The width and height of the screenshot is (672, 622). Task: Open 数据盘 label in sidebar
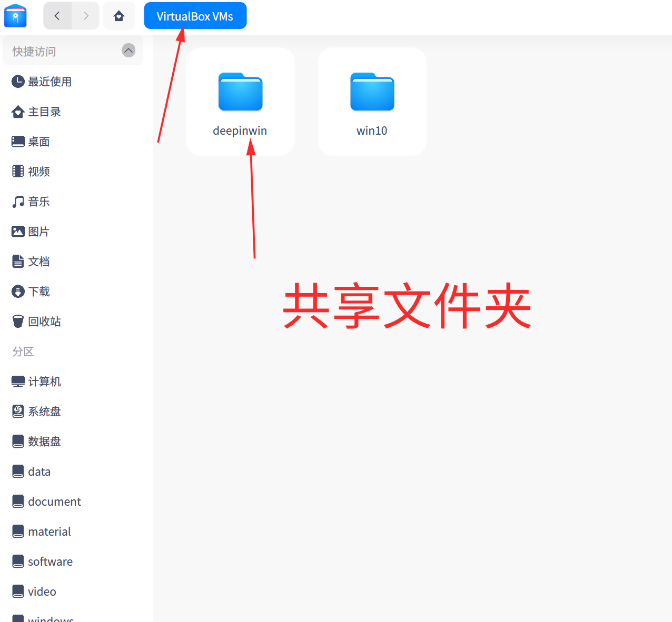[x=45, y=442]
